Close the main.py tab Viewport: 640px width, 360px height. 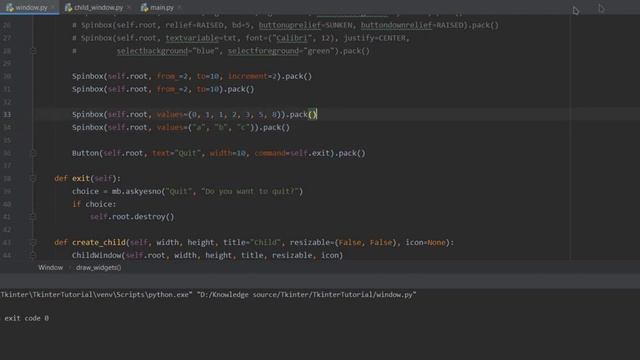pos(179,8)
